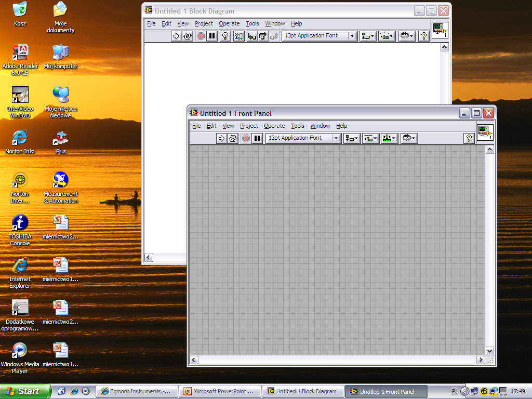
Task: Click Run arrow in Front Panel toolbar
Action: coord(221,138)
